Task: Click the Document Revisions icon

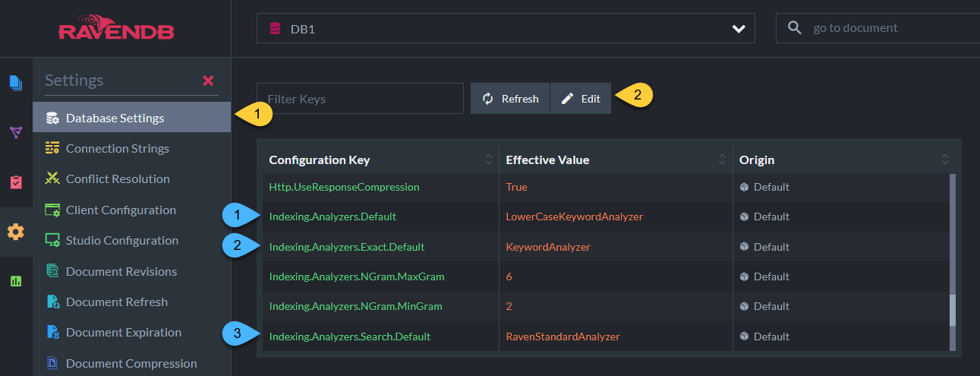Action: coord(52,271)
